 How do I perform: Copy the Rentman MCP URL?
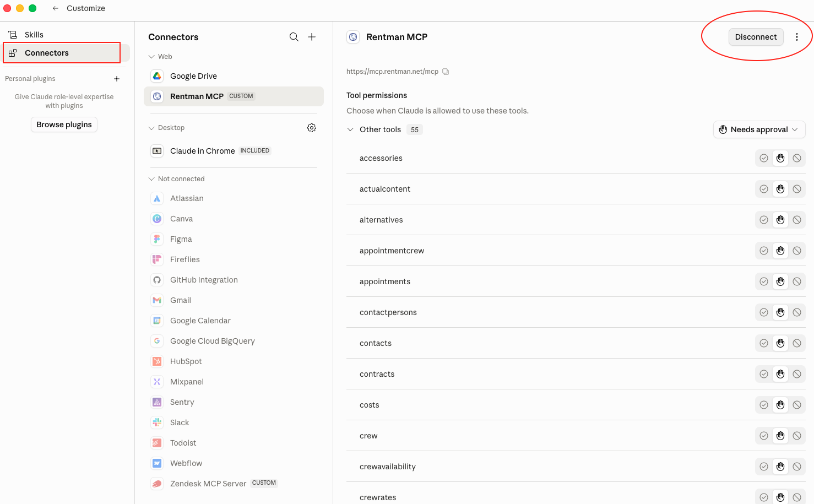(446, 72)
